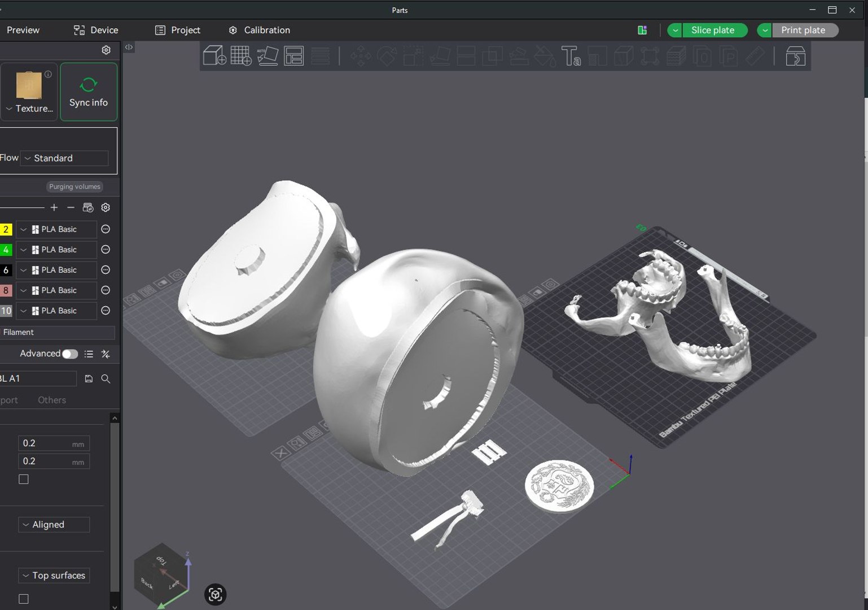868x610 pixels.
Task: Click the Add model cube icon
Action: point(214,56)
